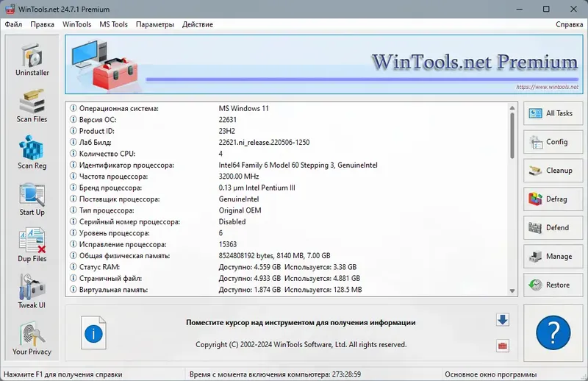Click the Defrag button
The width and height of the screenshot is (588, 381).
(553, 199)
